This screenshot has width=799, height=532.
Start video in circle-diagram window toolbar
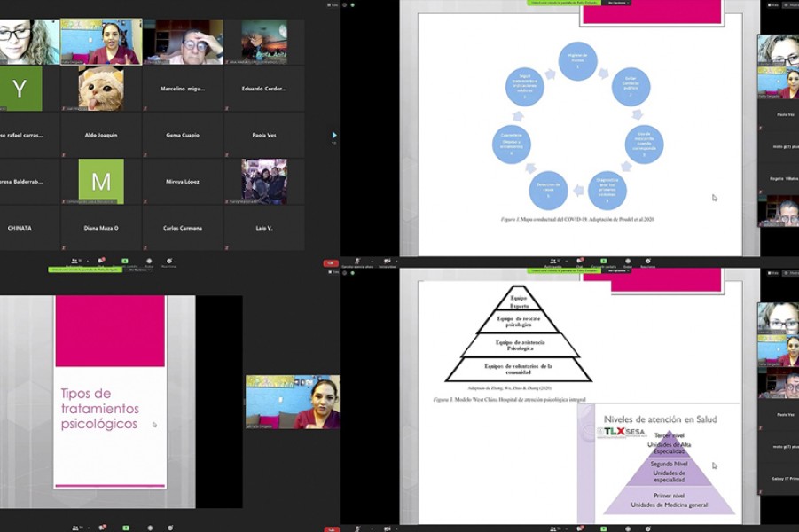[388, 262]
